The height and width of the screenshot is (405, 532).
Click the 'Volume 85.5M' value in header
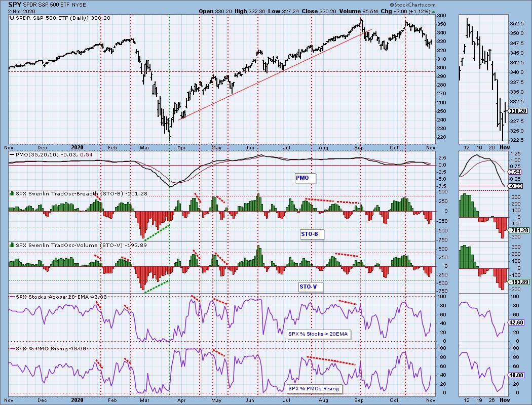point(358,11)
